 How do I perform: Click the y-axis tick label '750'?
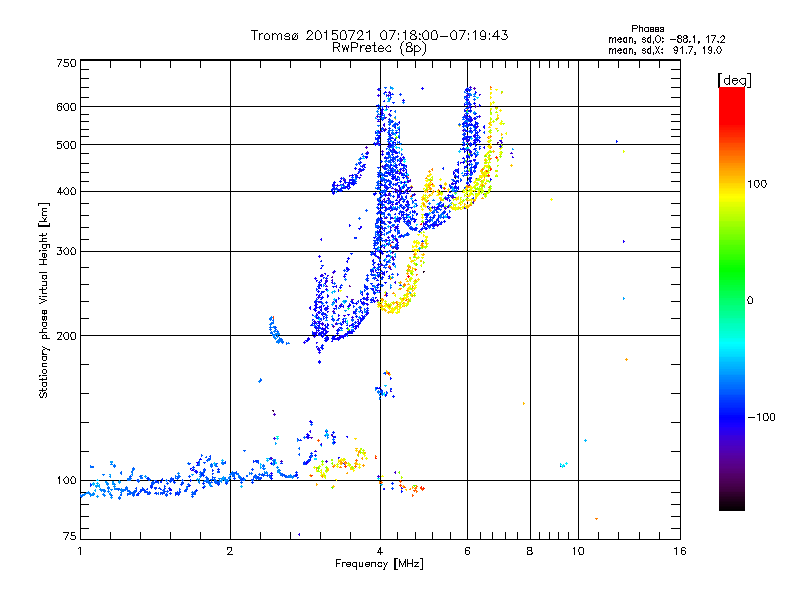66,63
